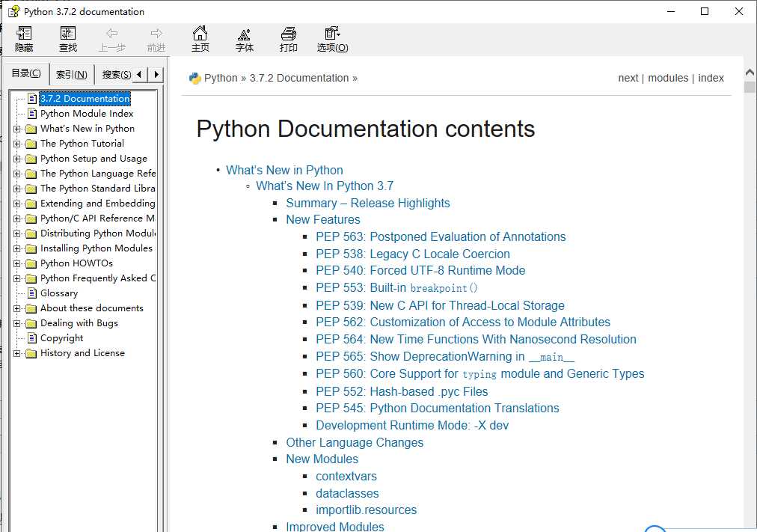Open PEP 560 typing module link
This screenshot has width=757, height=532.
(480, 374)
